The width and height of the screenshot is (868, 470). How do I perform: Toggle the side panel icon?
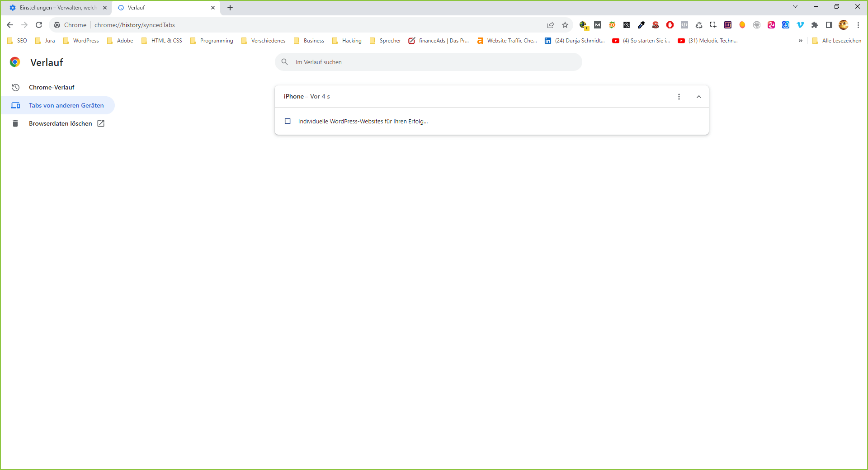829,25
